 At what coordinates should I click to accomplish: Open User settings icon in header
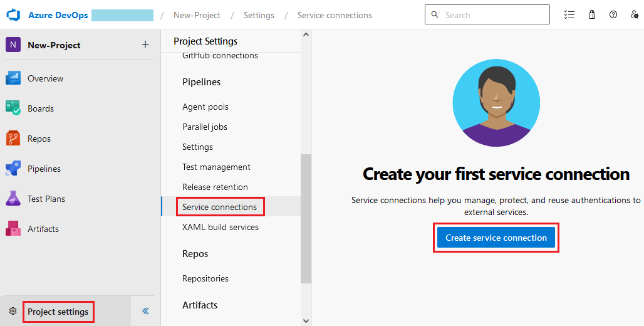634,15
